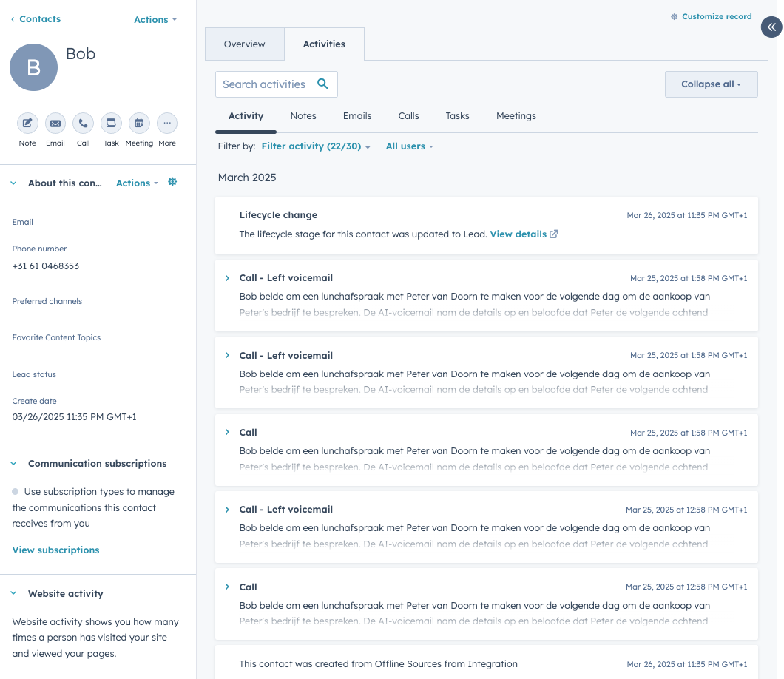Screen dimensions: 784x679
Task: Expand the first Call - Left voicemail entry
Action: point(227,278)
